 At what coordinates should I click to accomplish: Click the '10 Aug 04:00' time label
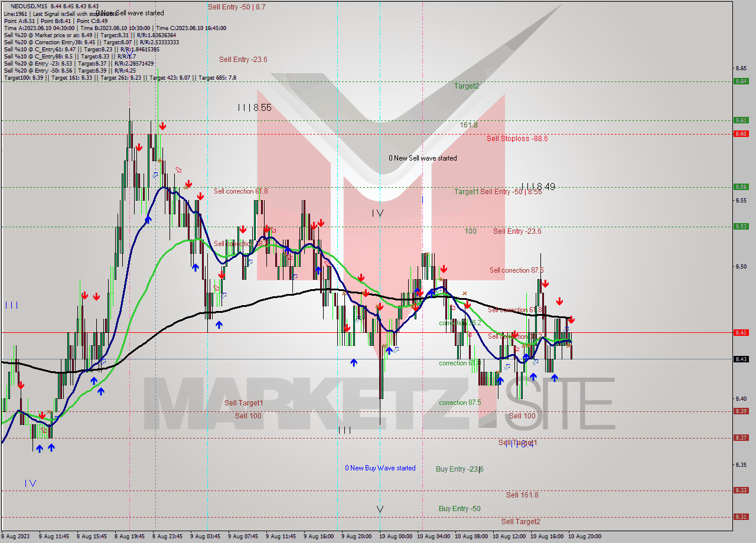[433, 537]
